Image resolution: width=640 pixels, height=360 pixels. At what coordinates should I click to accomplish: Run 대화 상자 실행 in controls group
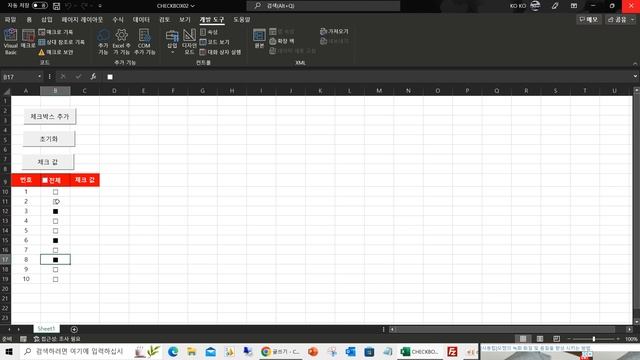click(x=220, y=52)
